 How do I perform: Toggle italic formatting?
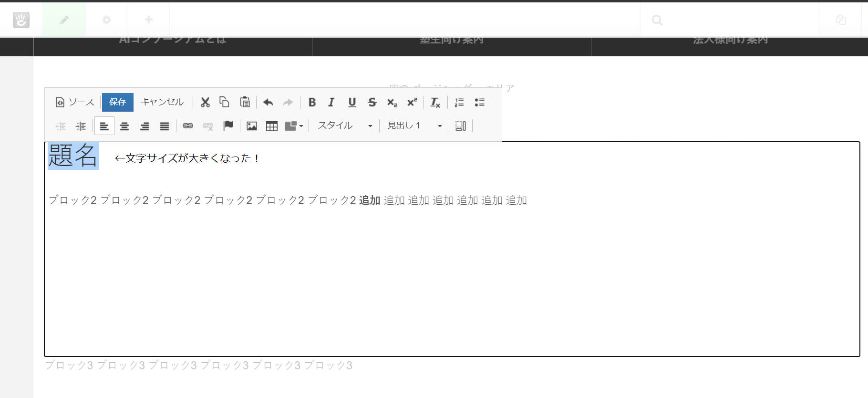click(331, 102)
